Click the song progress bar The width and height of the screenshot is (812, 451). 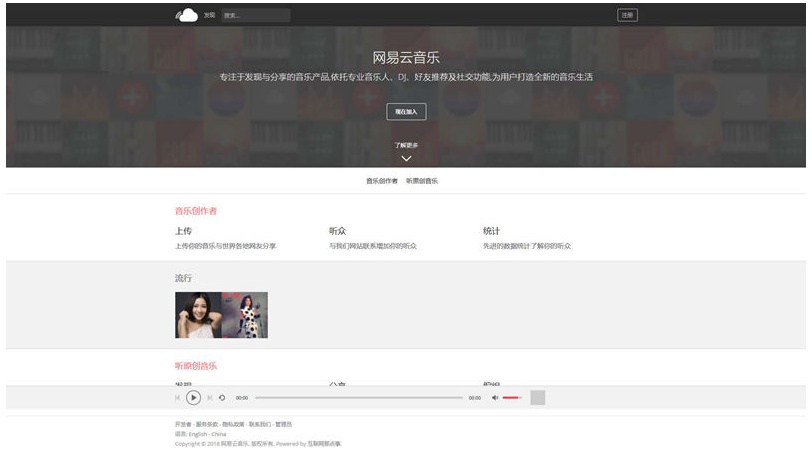pyautogui.click(x=358, y=398)
